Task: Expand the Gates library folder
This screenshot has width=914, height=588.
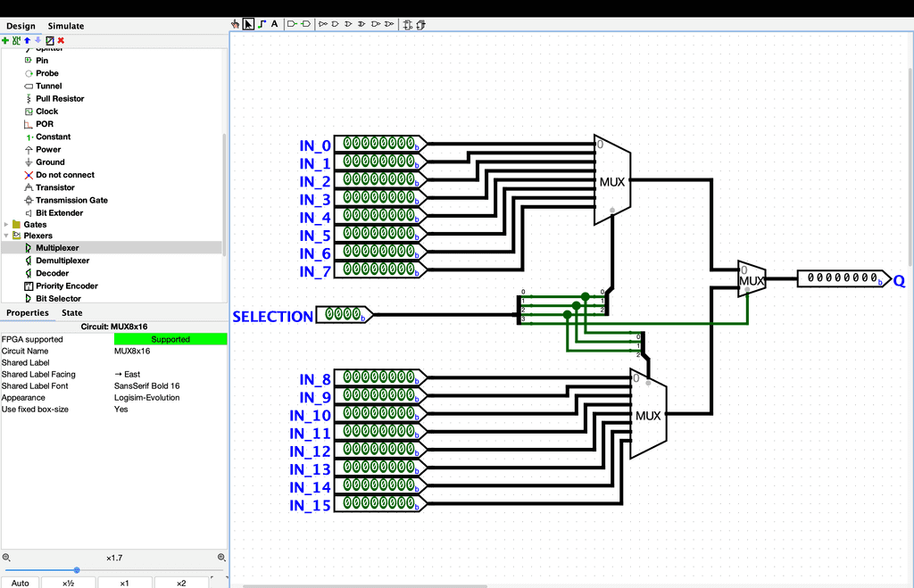Action: click(x=6, y=225)
